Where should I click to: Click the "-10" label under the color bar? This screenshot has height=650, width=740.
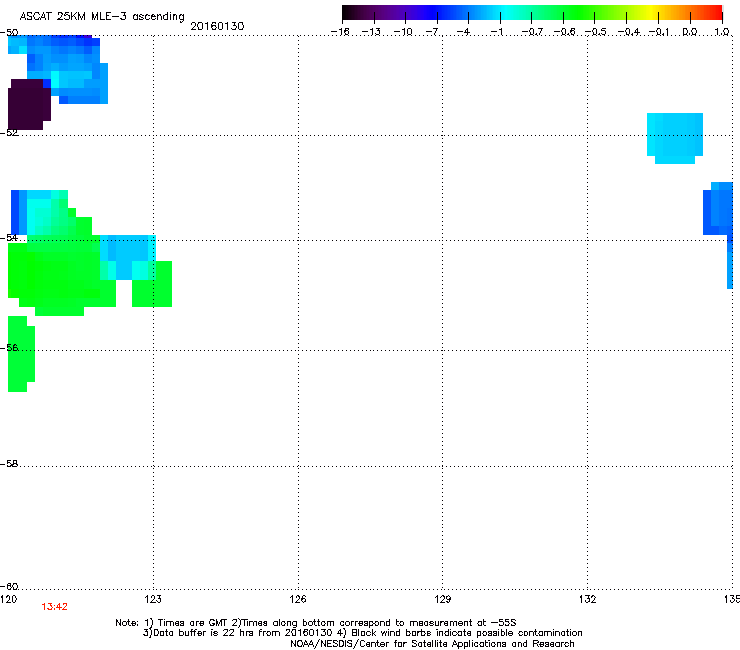[403, 32]
